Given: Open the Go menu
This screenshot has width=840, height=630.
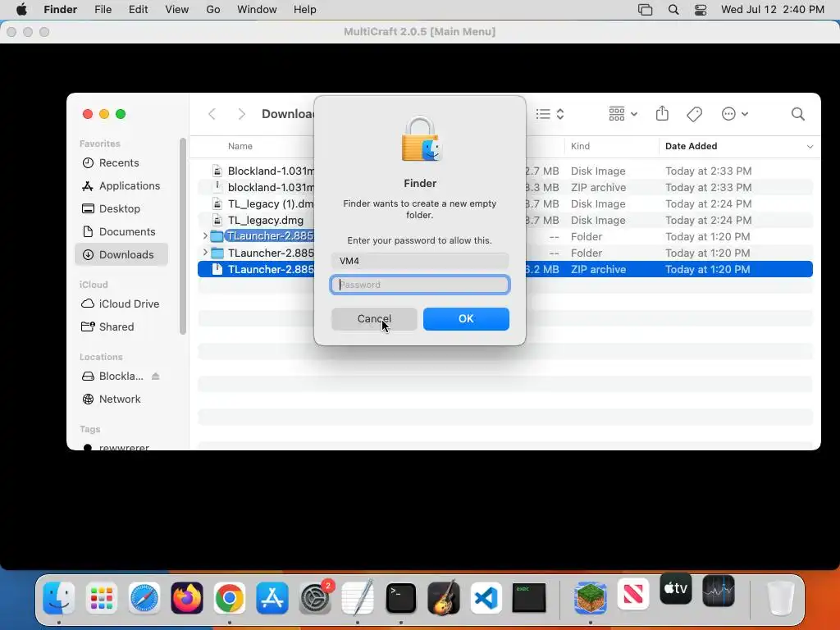Looking at the screenshot, I should pyautogui.click(x=213, y=10).
